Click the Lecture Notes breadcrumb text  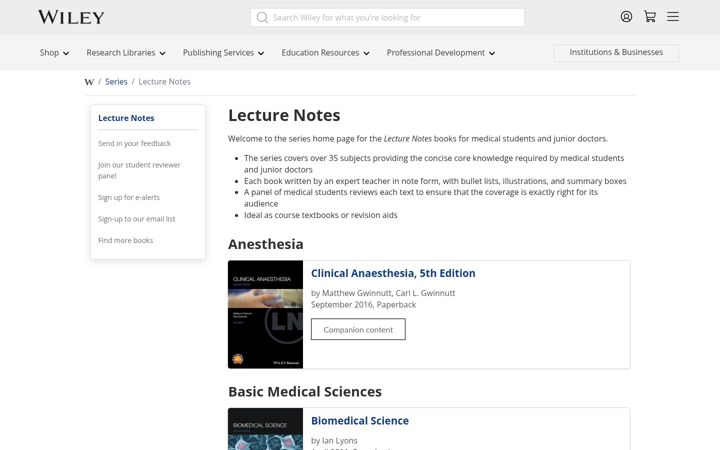click(x=164, y=82)
